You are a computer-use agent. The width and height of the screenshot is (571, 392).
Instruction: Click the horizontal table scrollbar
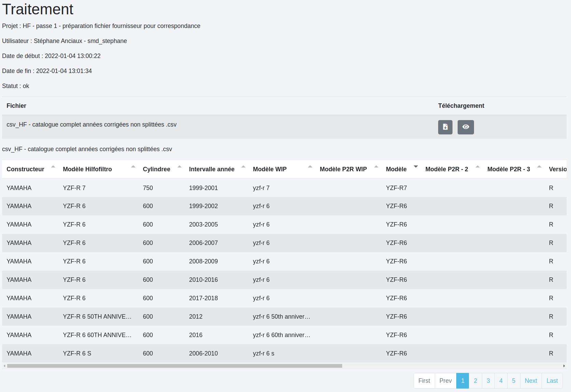pos(174,366)
